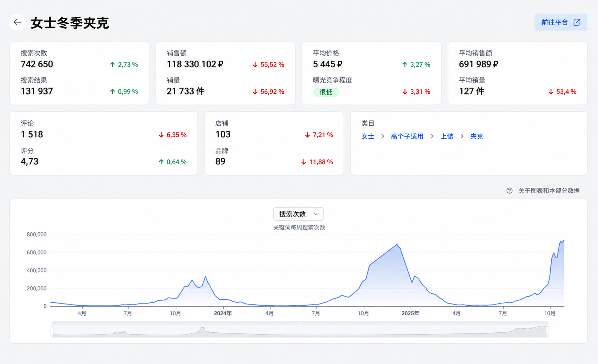Click the 搜索结果 value 131 937
Image resolution: width=598 pixels, height=364 pixels.
tap(37, 91)
